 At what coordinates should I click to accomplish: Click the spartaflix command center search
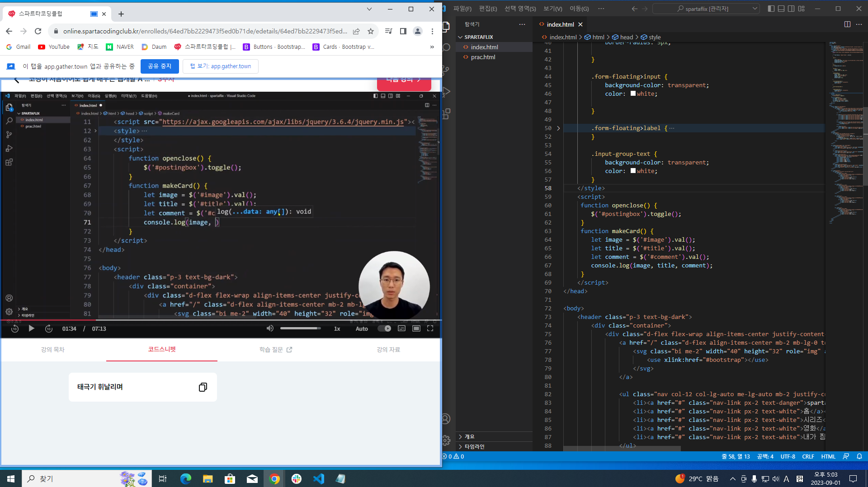(x=706, y=9)
